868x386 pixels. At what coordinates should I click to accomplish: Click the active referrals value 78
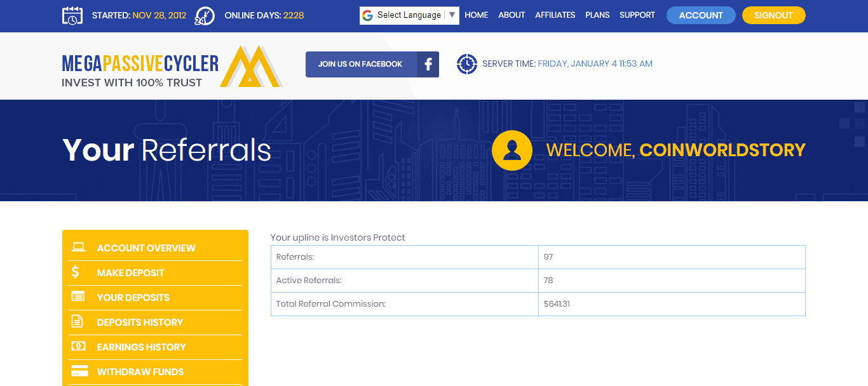click(x=548, y=281)
